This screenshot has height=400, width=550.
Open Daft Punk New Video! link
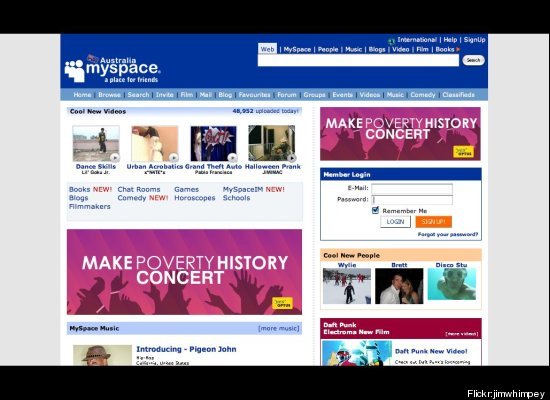(431, 351)
